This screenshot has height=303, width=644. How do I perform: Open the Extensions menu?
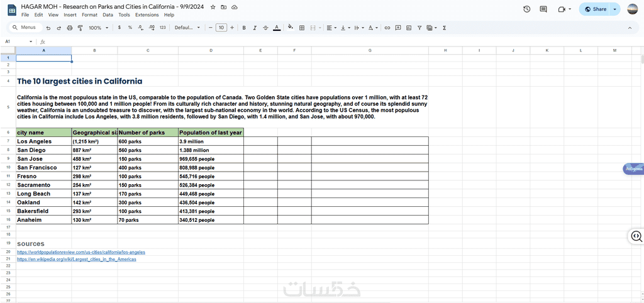(x=147, y=15)
